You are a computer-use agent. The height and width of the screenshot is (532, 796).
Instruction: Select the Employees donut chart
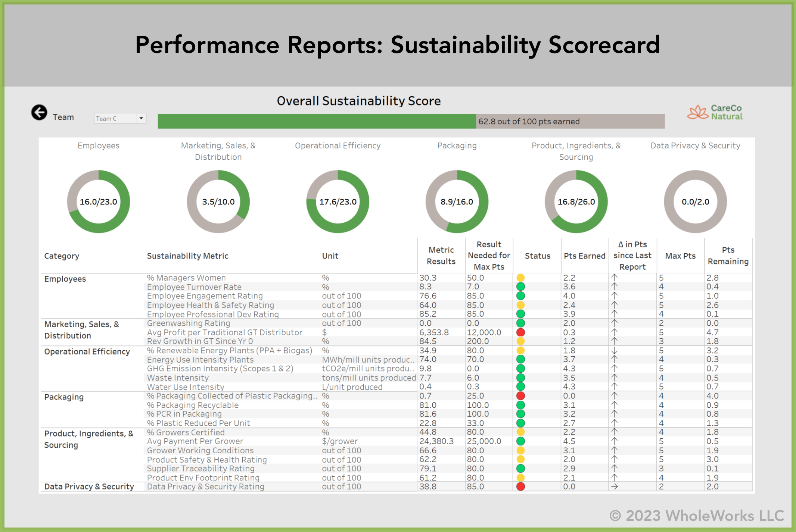coord(99,201)
